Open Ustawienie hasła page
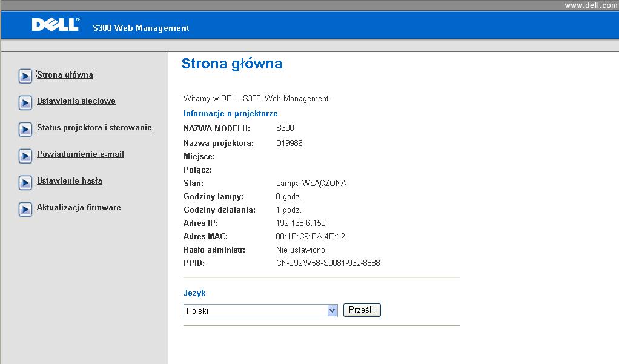Screen dimensions: 619x364 pos(70,181)
